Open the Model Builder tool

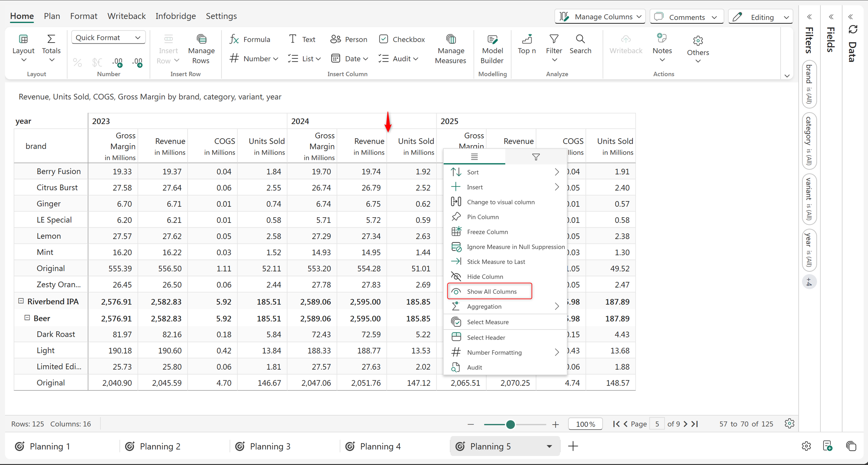492,49
